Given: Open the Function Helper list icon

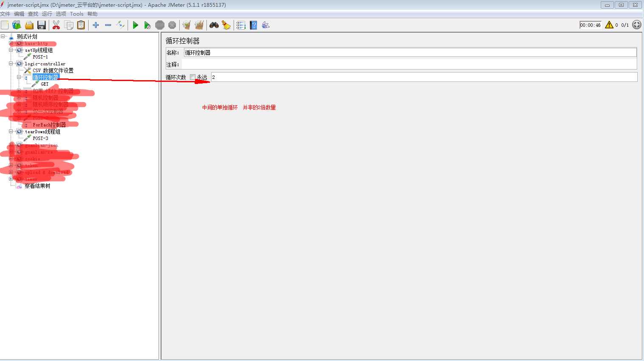Looking at the screenshot, I should point(241,25).
